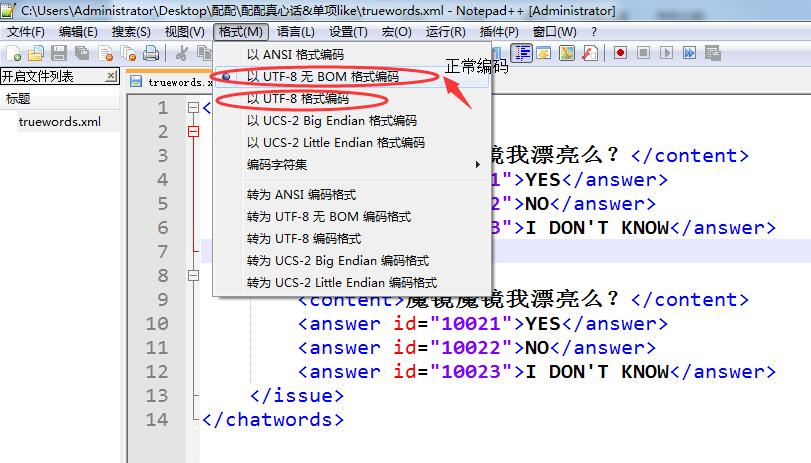Start macro recording with red dot icon
Image resolution: width=811 pixels, height=463 pixels.
pyautogui.click(x=620, y=53)
